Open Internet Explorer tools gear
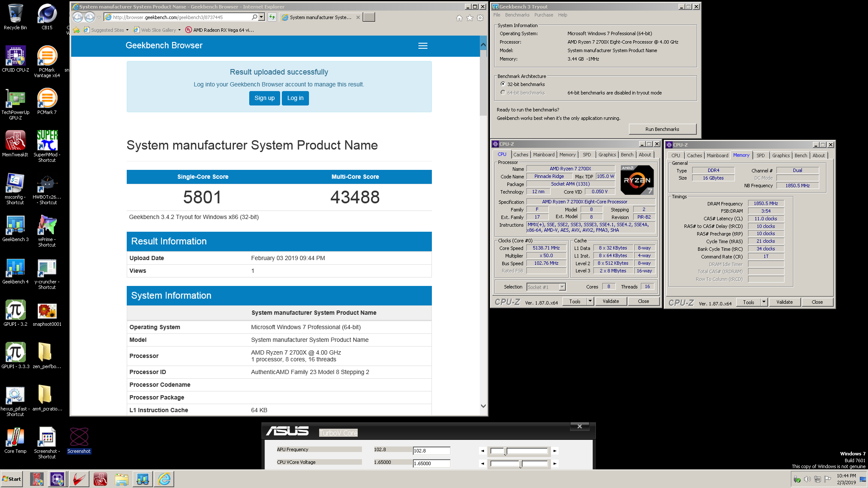This screenshot has width=868, height=488. point(480,18)
